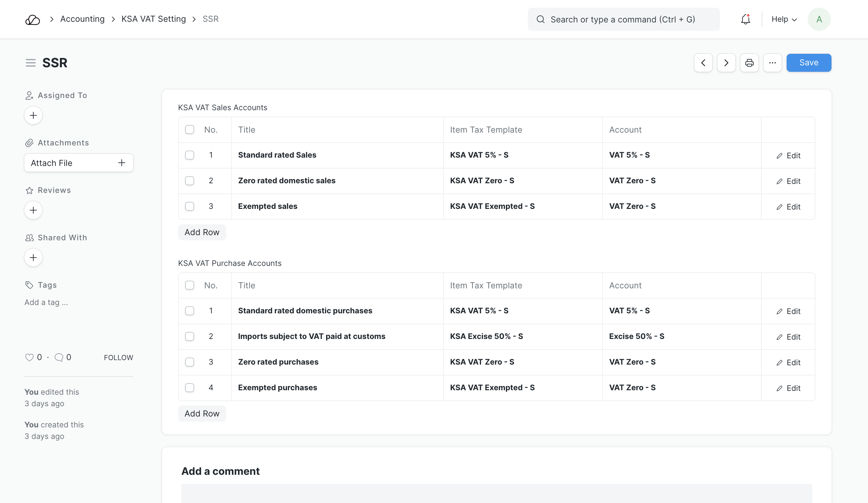
Task: Click the heart like icon
Action: 29,357
